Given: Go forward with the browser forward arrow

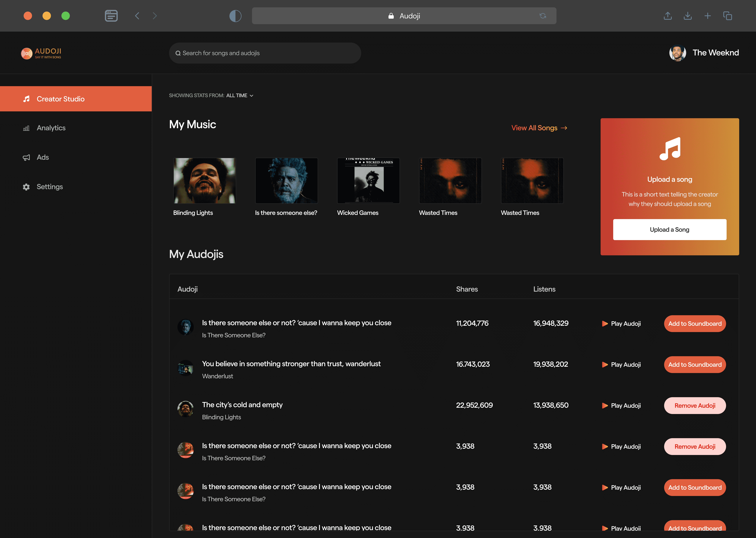Looking at the screenshot, I should tap(155, 16).
